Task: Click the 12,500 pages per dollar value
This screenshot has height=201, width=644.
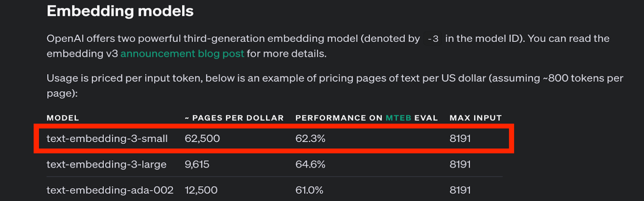Action: (x=201, y=190)
